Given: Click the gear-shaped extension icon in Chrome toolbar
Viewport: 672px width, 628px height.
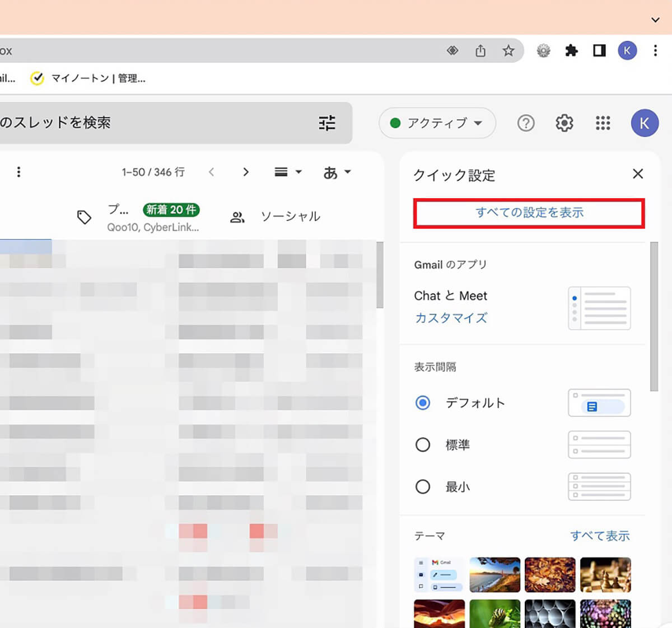Looking at the screenshot, I should pos(543,51).
